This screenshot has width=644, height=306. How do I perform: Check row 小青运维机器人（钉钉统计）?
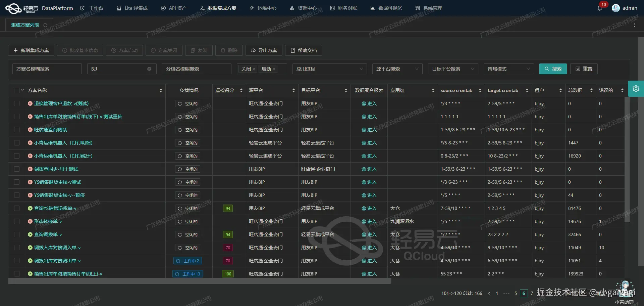point(17,156)
